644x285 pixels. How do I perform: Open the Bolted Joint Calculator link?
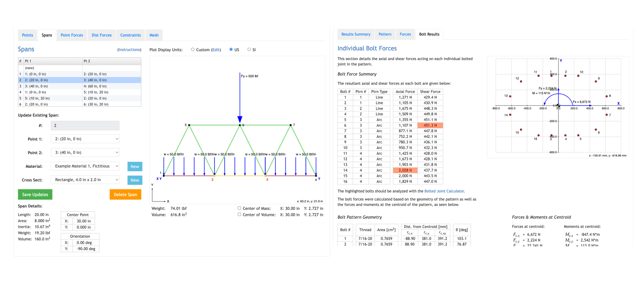(x=444, y=191)
